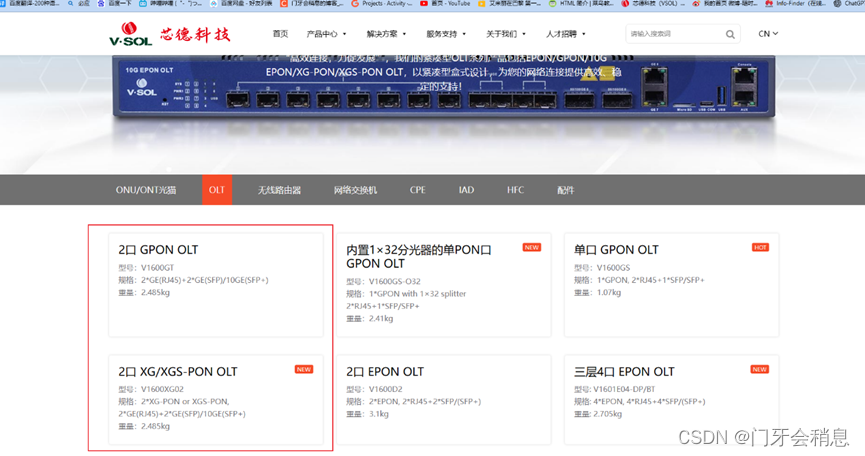Open the 内置1×32分光器的单PON口 GPON OLT product
The width and height of the screenshot is (865, 456).
click(x=444, y=285)
